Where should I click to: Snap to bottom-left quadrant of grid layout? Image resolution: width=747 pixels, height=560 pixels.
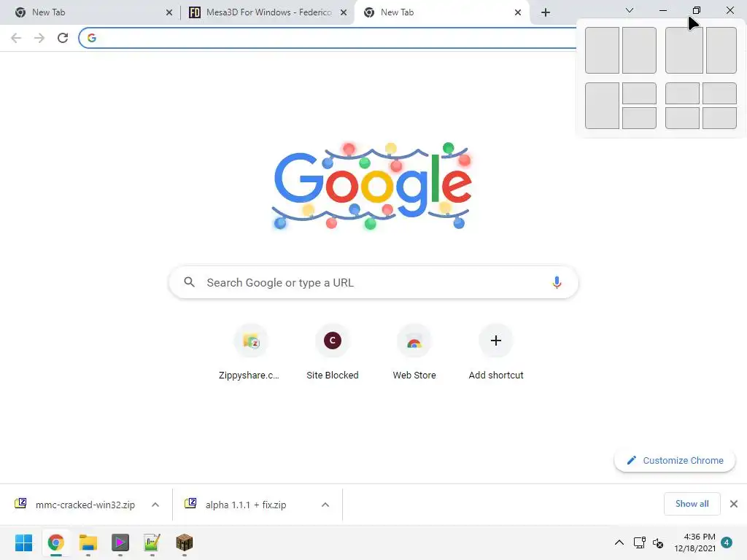point(682,118)
